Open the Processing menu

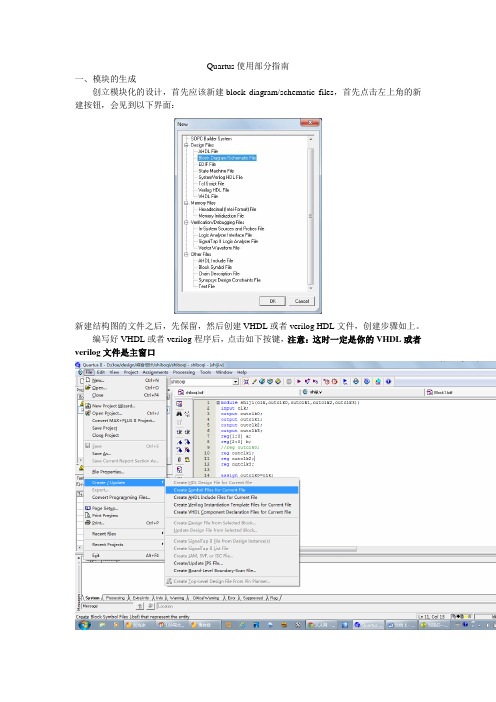184,372
